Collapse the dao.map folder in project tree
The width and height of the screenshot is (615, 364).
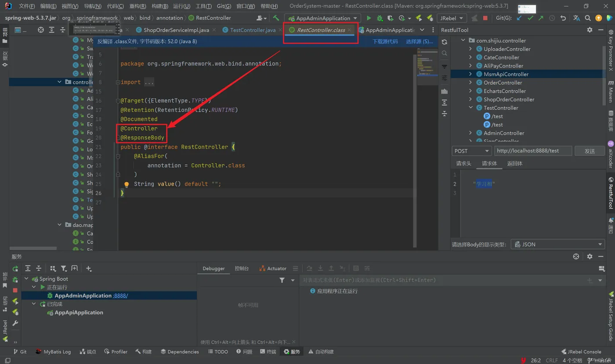pyautogui.click(x=60, y=225)
